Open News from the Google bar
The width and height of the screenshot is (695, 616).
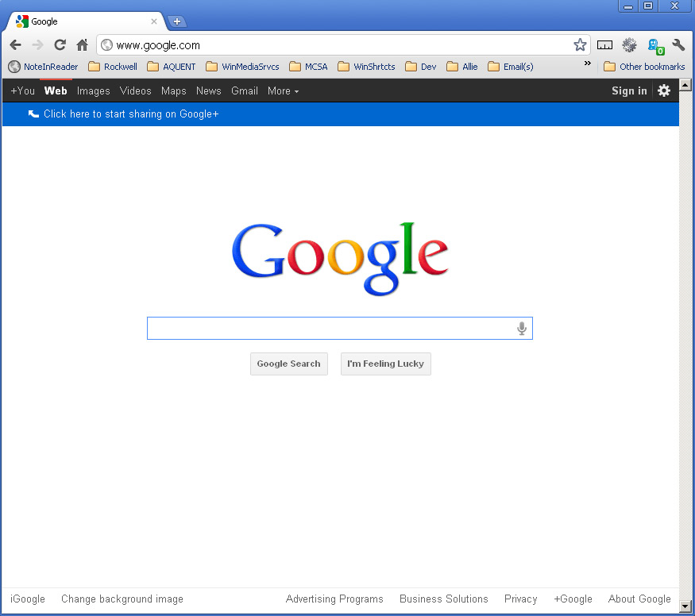(208, 90)
